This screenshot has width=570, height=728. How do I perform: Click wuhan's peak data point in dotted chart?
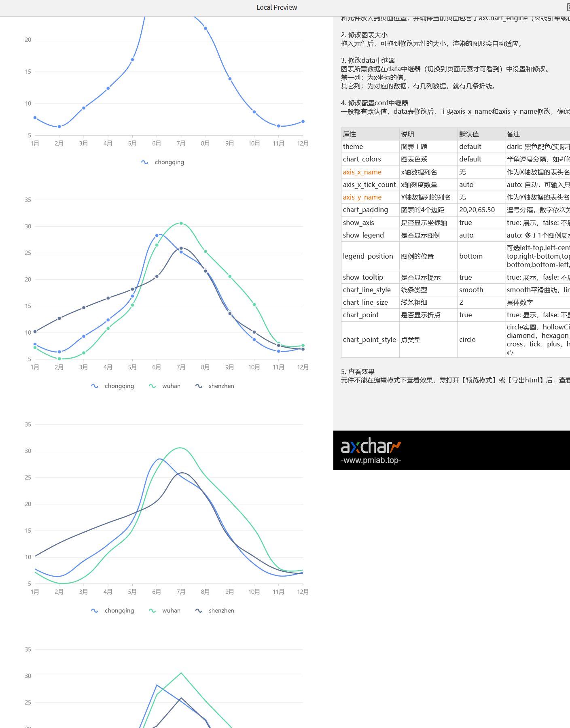click(181, 223)
